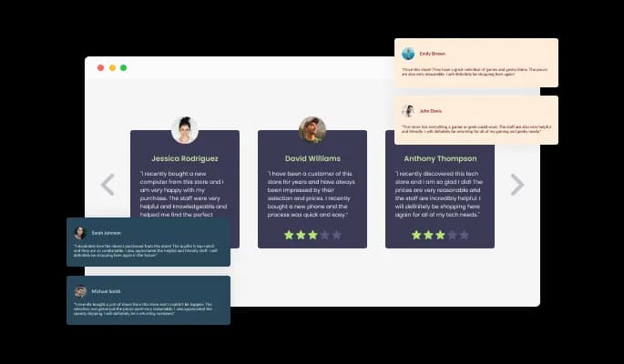Click Michael Smith's avatar icon
Image resolution: width=624 pixels, height=364 pixels.
pyautogui.click(x=80, y=291)
